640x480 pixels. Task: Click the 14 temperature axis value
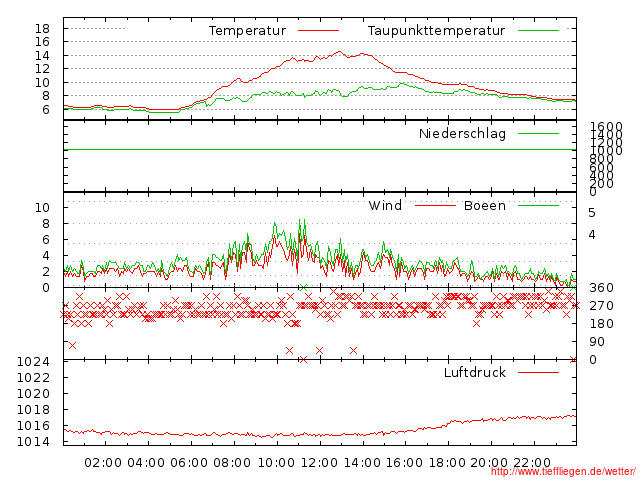42,56
